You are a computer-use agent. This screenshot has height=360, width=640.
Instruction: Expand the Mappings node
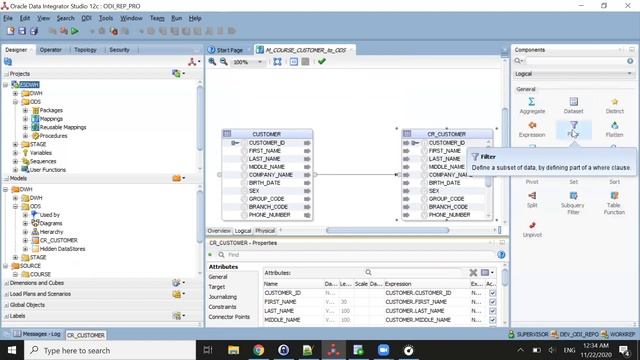tap(25, 119)
